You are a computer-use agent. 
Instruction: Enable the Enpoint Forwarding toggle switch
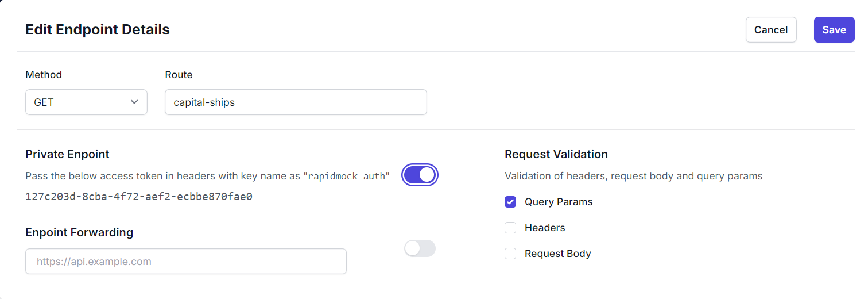tap(420, 248)
